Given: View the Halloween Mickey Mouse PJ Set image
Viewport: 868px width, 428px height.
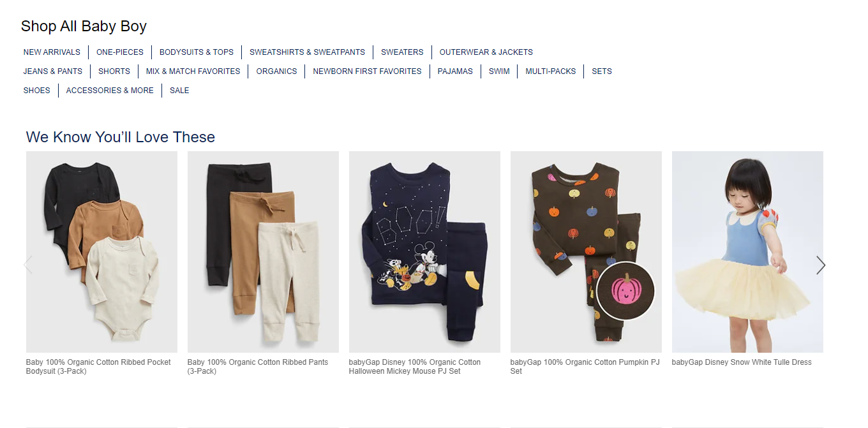Looking at the screenshot, I should tap(424, 252).
